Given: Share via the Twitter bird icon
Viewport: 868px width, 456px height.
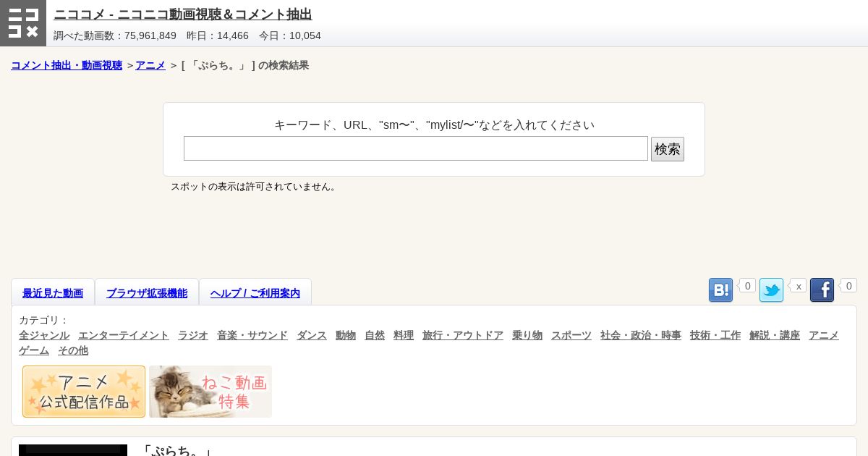Looking at the screenshot, I should coord(771,290).
